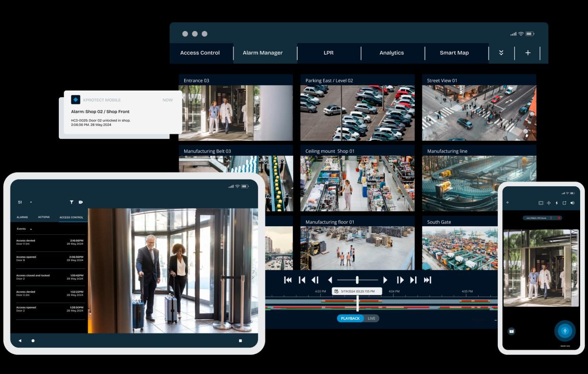Jump to the last recording in timeline
Viewport: 588px width, 374px height.
point(428,280)
